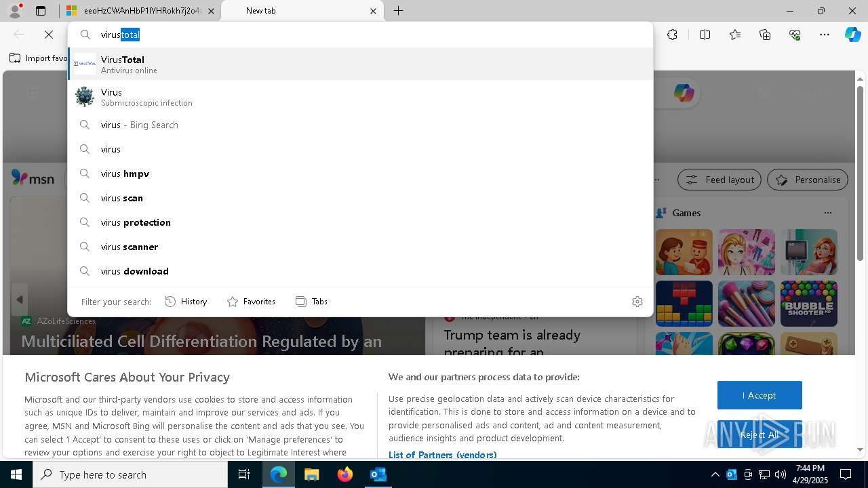Screen dimensions: 868x488
Task: Close the New tab
Action: pyautogui.click(x=373, y=11)
